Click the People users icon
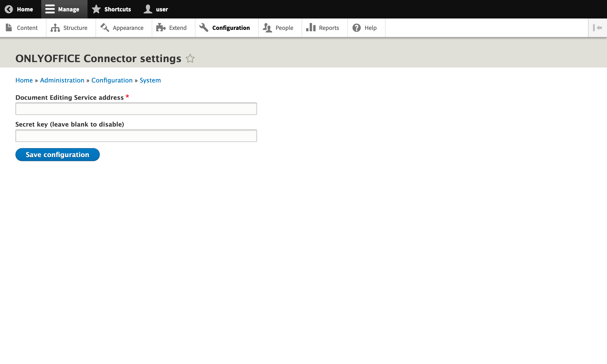Image resolution: width=607 pixels, height=364 pixels. pos(267,28)
